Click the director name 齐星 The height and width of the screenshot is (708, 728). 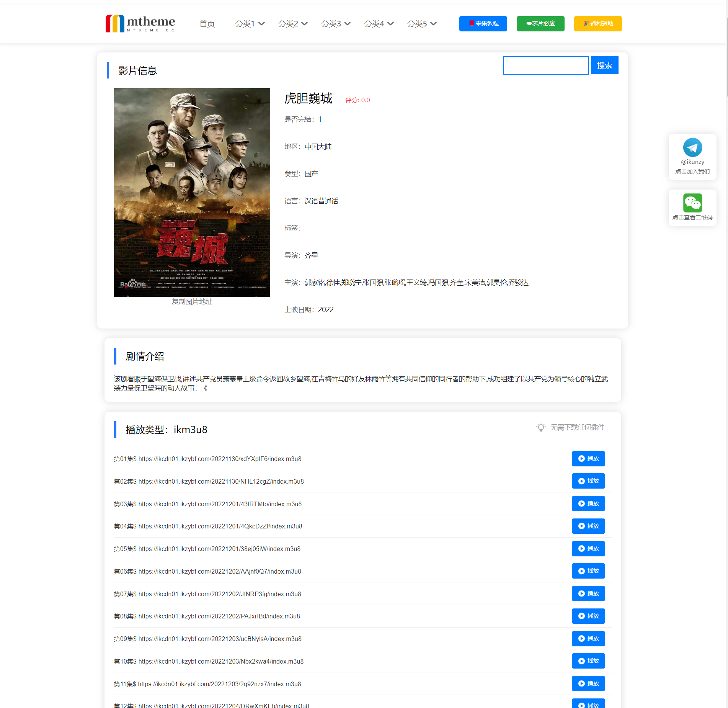click(311, 255)
